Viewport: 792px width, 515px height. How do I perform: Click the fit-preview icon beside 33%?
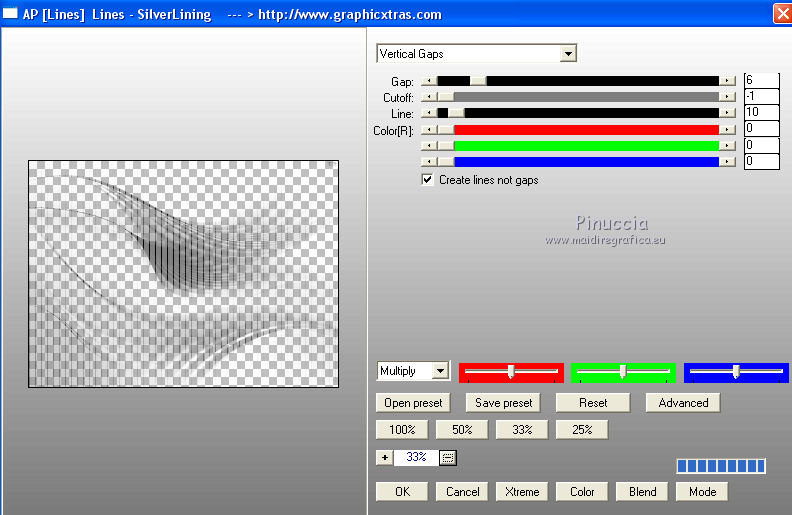448,458
